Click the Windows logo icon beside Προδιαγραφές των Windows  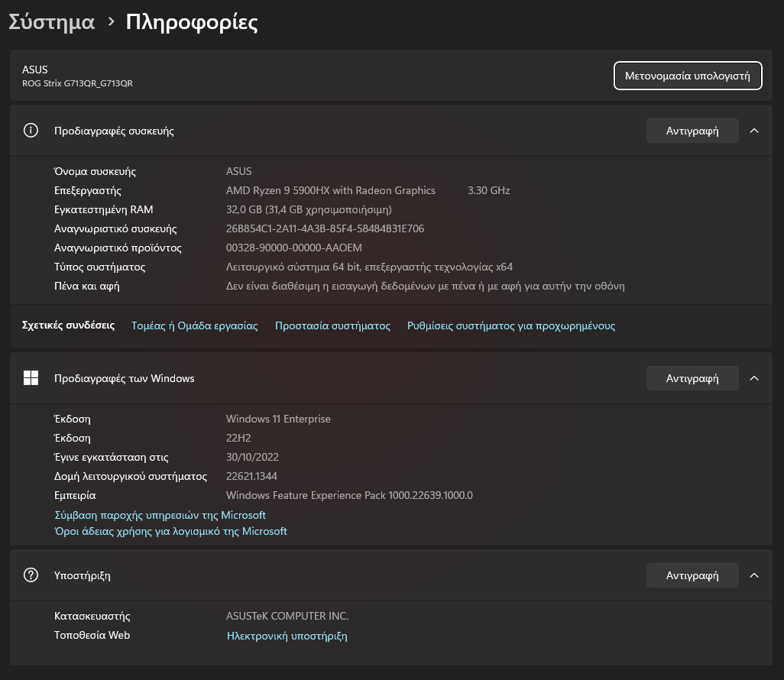click(x=31, y=378)
